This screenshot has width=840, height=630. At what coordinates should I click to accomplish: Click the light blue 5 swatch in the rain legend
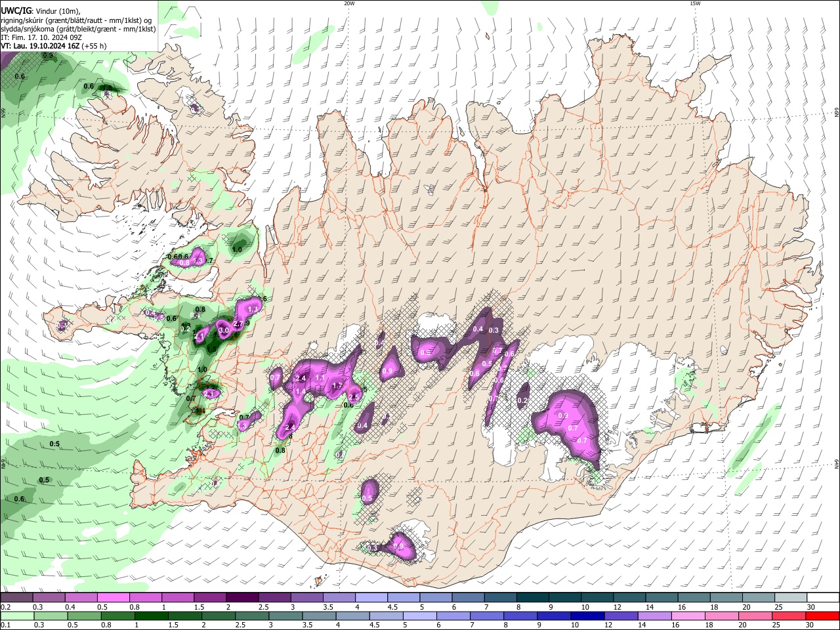(x=421, y=616)
